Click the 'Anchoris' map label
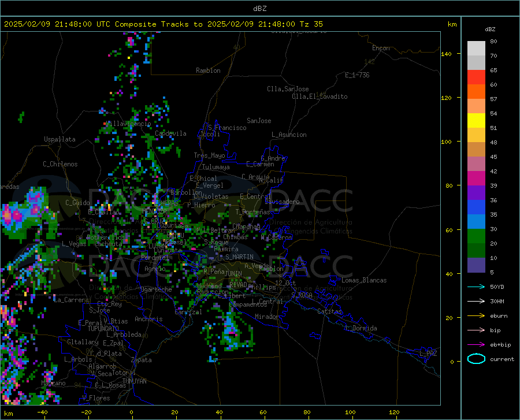Screen dimensions: 520x420 click(x=148, y=319)
